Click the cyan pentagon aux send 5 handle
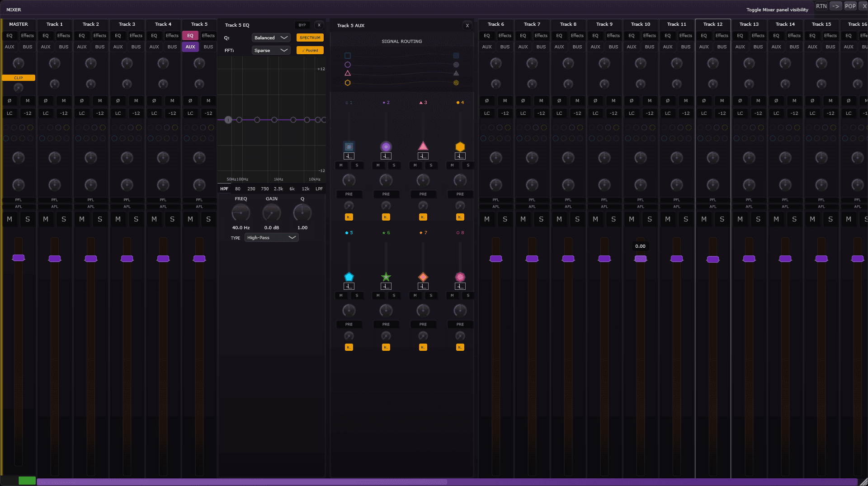This screenshot has height=486, width=868. (349, 277)
